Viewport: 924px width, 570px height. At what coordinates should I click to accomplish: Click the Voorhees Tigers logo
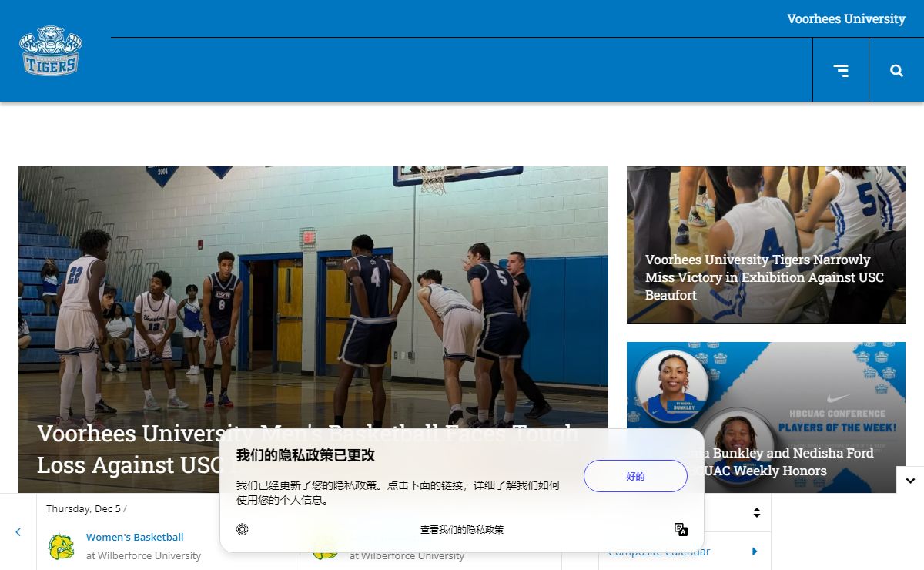pos(51,51)
